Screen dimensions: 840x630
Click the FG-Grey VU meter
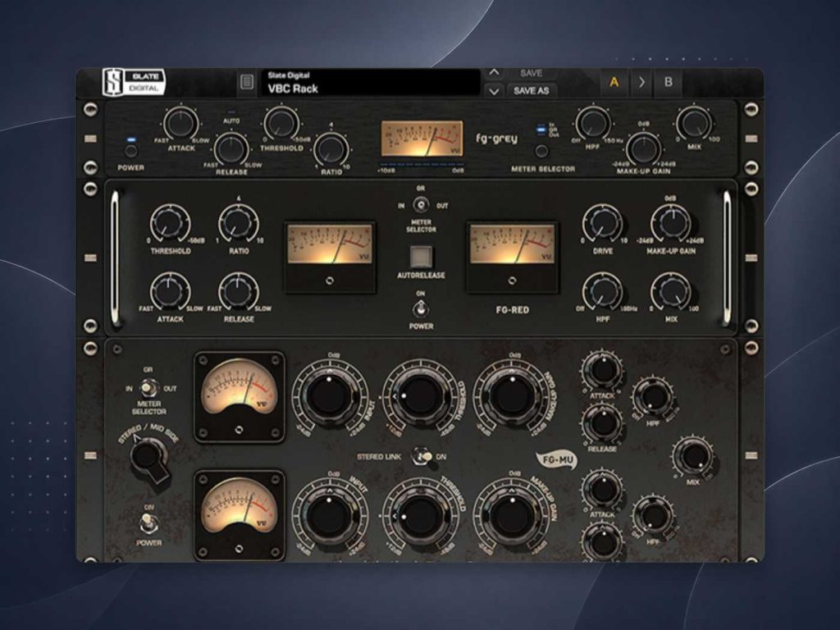[x=422, y=139]
